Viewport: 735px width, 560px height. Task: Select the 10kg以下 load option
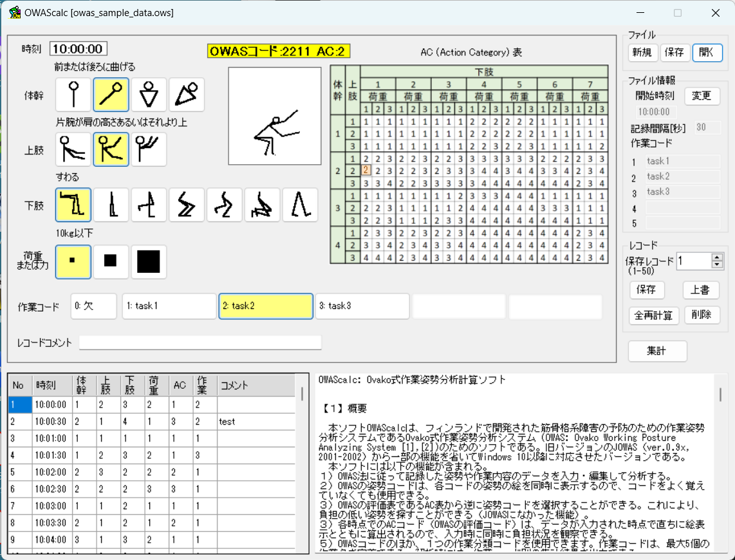pos(73,261)
